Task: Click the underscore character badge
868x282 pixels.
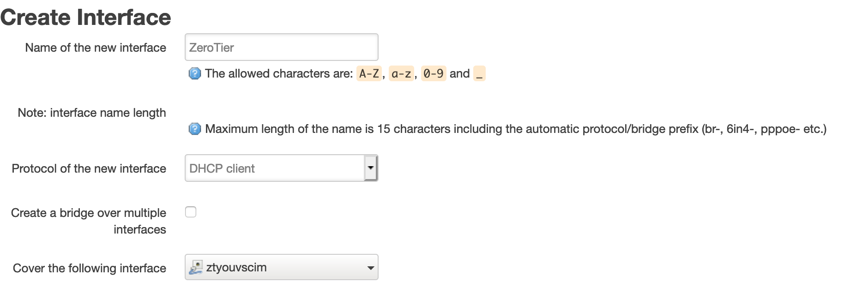Action: 479,73
